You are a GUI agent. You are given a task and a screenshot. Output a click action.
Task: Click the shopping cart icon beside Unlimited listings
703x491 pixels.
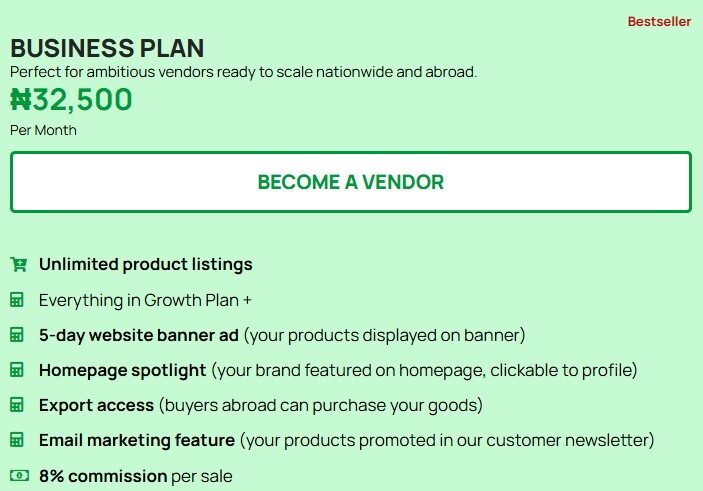point(18,265)
